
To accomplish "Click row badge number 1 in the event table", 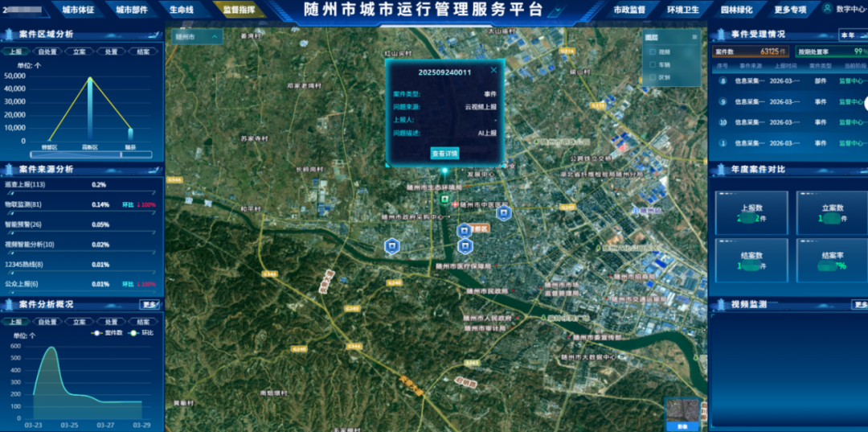I will coord(723,142).
